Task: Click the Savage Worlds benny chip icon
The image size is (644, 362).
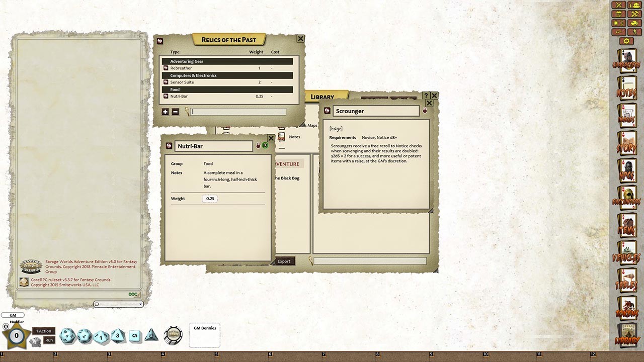Action: pyautogui.click(x=173, y=335)
